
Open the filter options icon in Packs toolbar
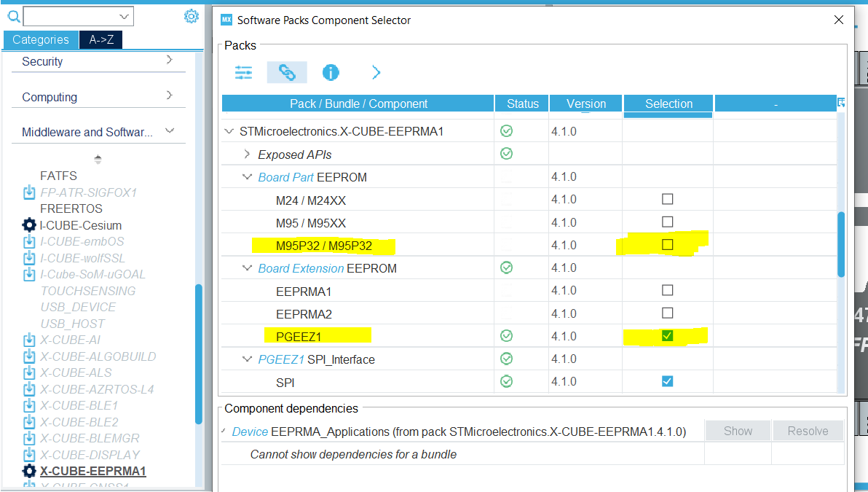coord(243,72)
